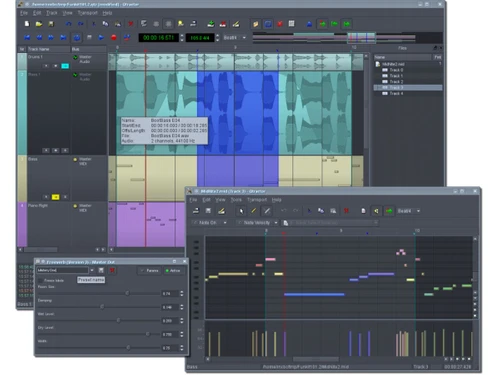Arm recording with the red record button
This screenshot has width=500, height=375.
pyautogui.click(x=114, y=38)
